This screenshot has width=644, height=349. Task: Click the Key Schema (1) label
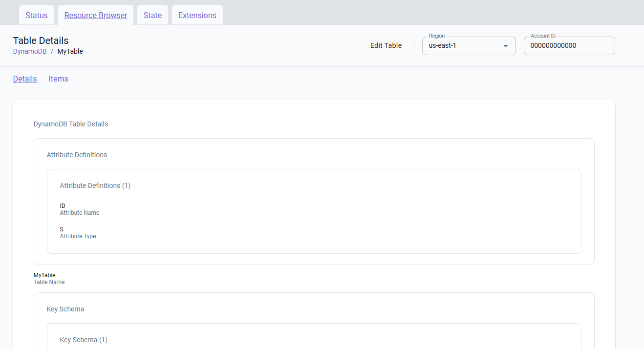tap(84, 340)
